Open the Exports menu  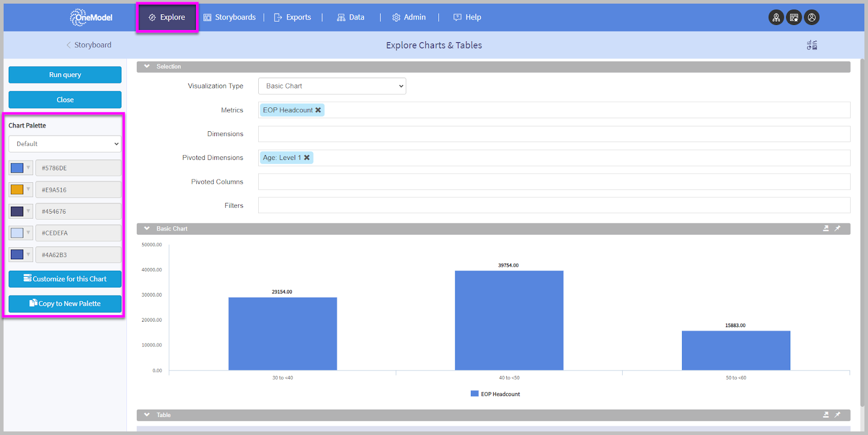[x=292, y=17]
